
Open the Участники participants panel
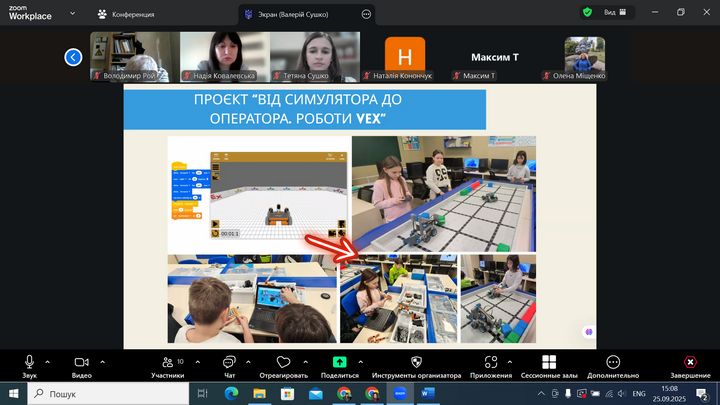pos(167,363)
